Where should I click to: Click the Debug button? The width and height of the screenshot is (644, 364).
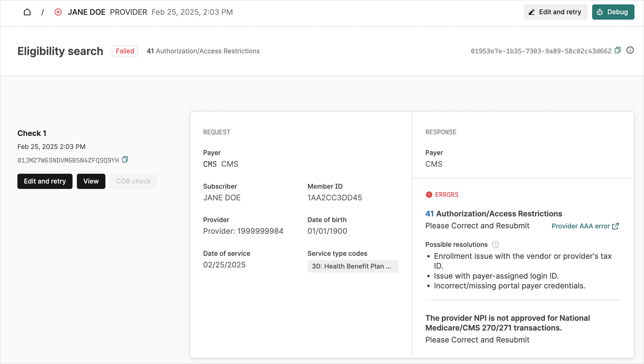(x=613, y=12)
